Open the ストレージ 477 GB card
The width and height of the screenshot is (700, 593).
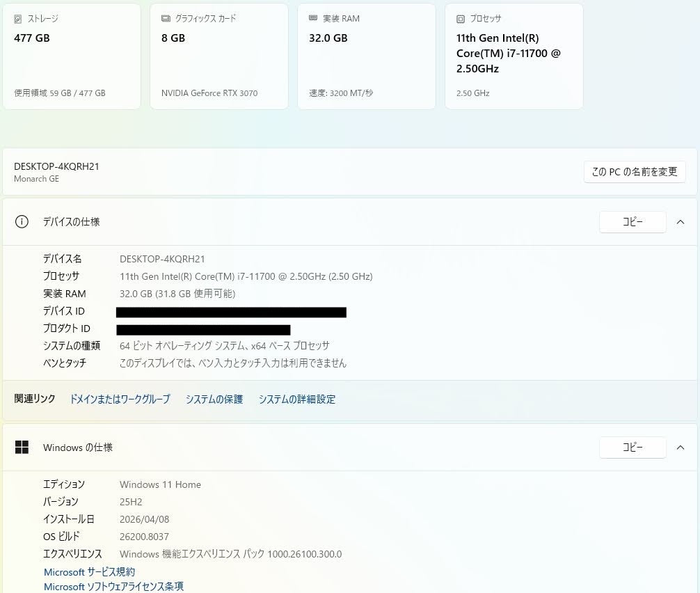(72, 56)
